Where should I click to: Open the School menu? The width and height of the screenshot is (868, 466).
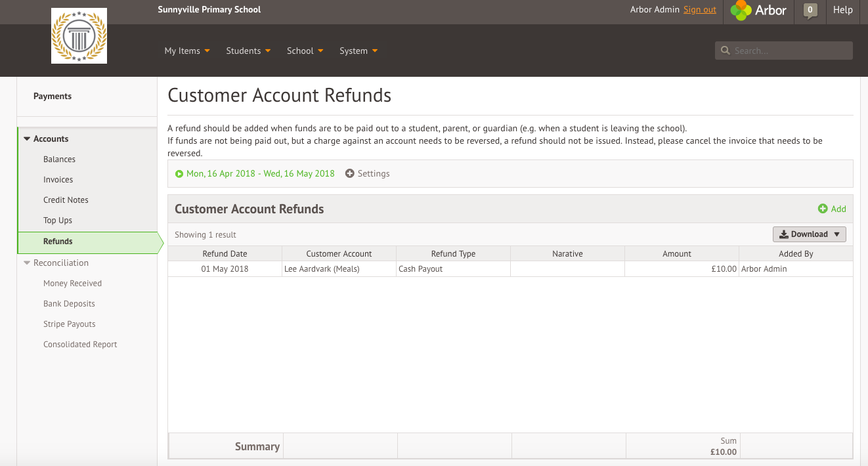click(x=305, y=51)
